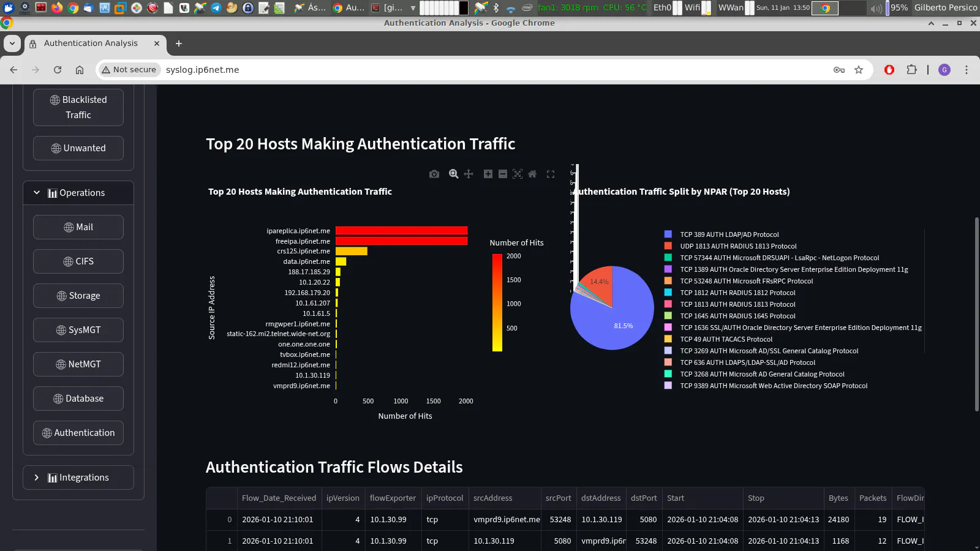The image size is (980, 551).
Task: Sort table by Flow_Date_Received column
Action: click(279, 498)
